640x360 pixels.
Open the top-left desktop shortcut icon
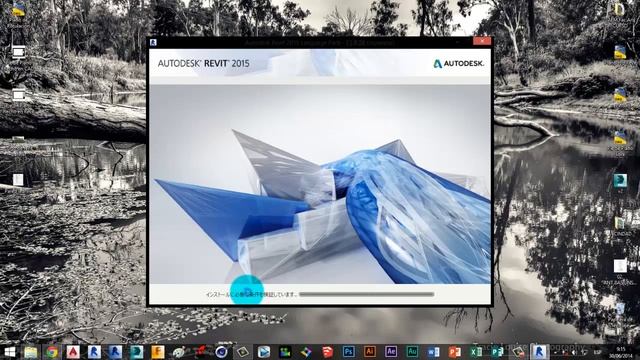point(18,10)
